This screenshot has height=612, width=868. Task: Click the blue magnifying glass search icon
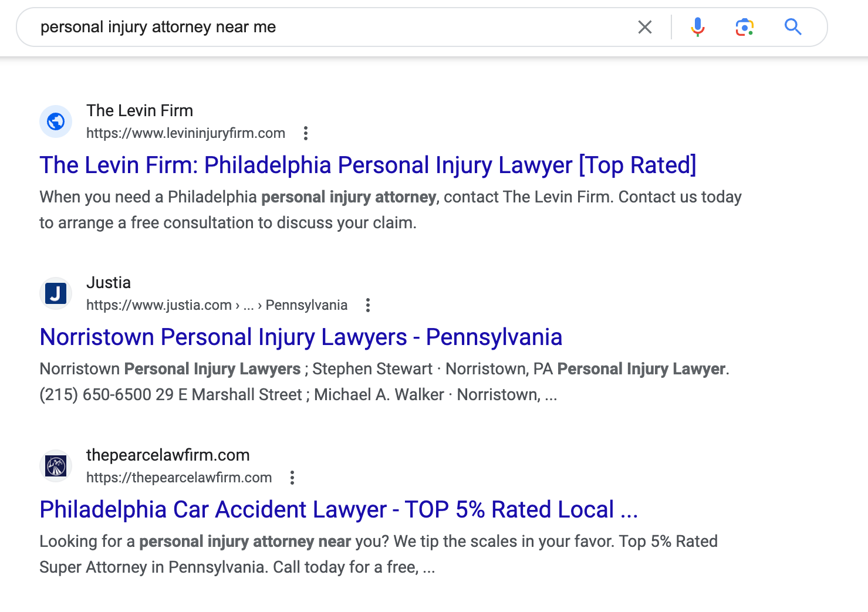pyautogui.click(x=793, y=26)
